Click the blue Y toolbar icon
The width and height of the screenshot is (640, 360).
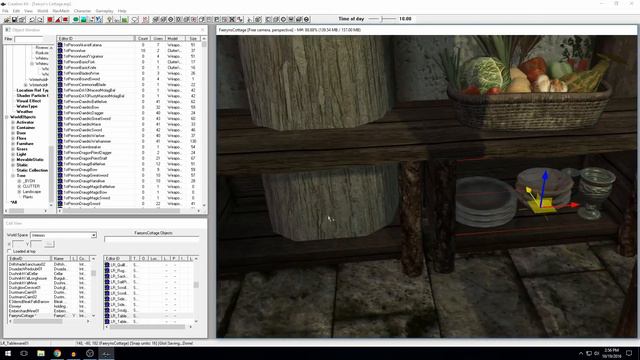(x=99, y=19)
